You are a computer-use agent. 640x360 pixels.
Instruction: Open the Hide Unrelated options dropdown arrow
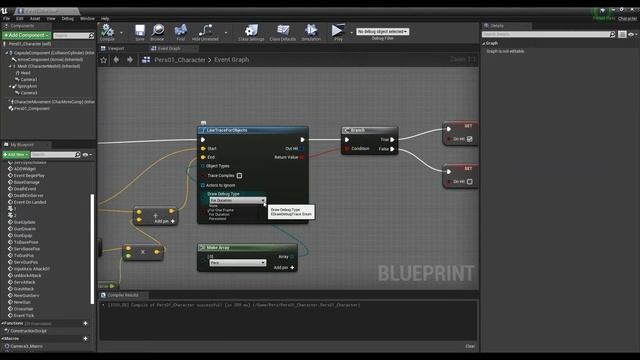click(226, 33)
